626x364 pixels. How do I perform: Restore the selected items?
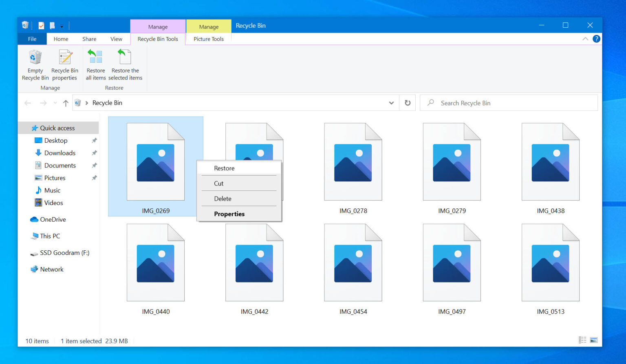tap(125, 64)
